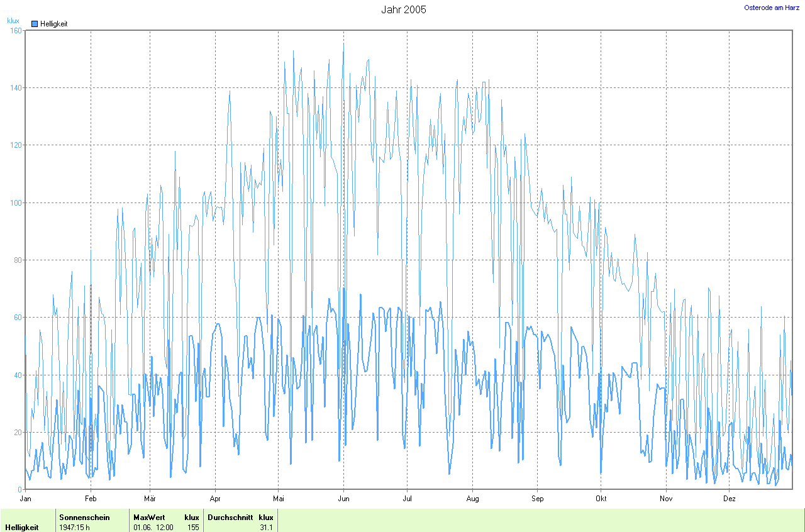
Task: Select the 40 tick label on the y-axis
Action: click(x=18, y=375)
